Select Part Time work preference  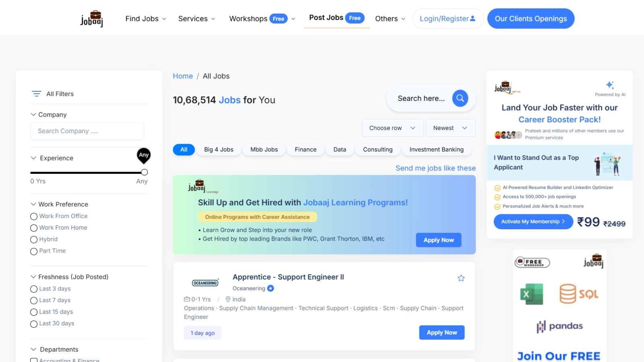tap(34, 251)
